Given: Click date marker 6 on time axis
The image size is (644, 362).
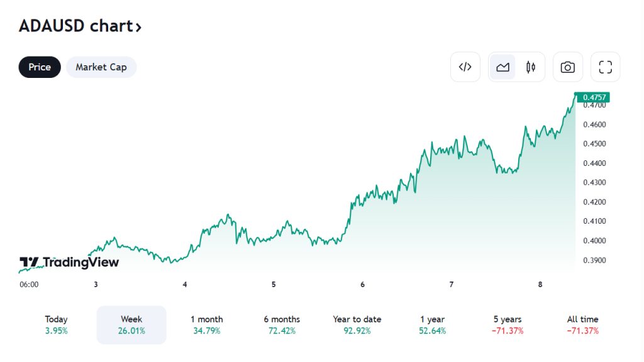Looking at the screenshot, I should [x=363, y=285].
